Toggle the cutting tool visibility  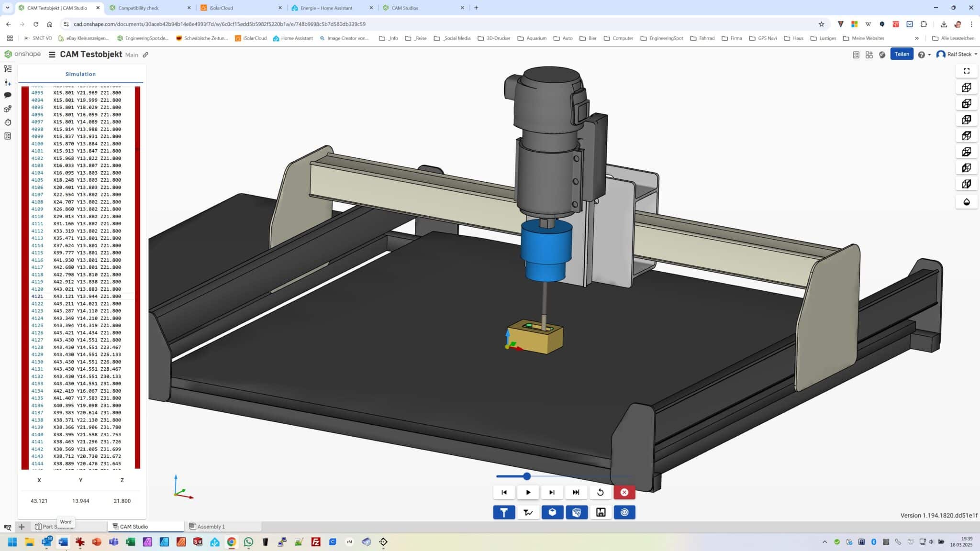[x=503, y=512]
